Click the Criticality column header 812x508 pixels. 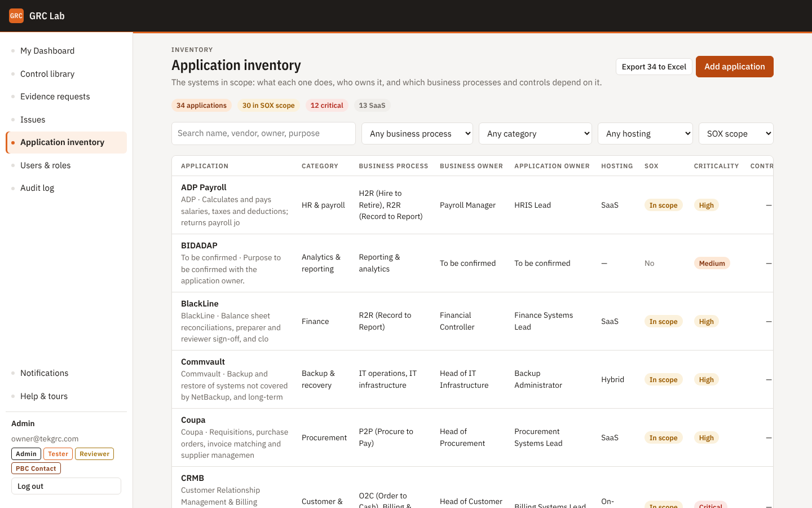coord(716,166)
